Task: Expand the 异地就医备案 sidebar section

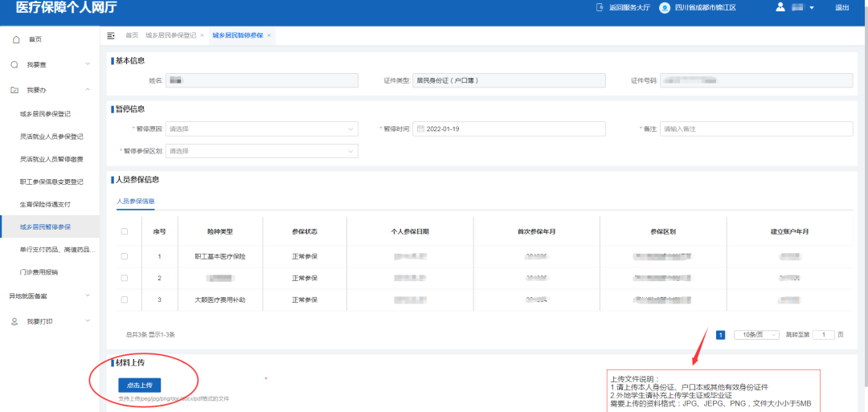Action: coord(88,296)
